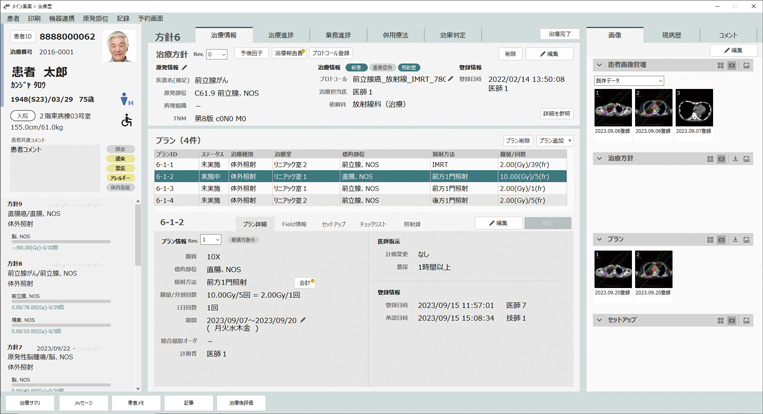Image resolution: width=763 pixels, height=414 pixels.
Task: Toggle the 照射歴 status pill
Action: click(409, 68)
